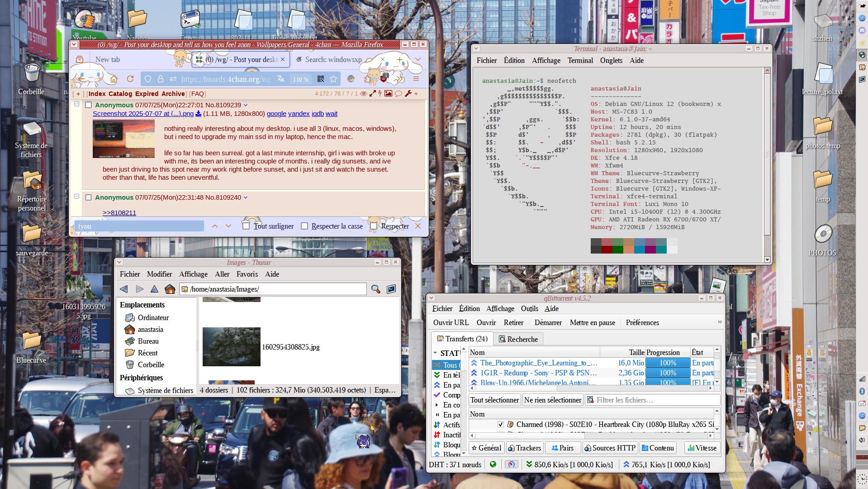Image resolution: width=868 pixels, height=489 pixels.
Task: Collapse post No.8109240 with the minus box
Action: tap(77, 197)
